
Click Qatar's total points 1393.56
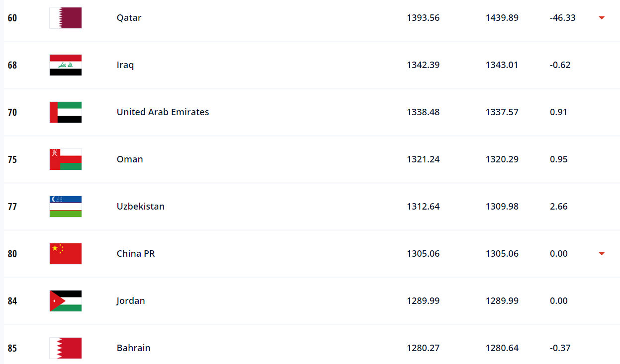tap(423, 18)
